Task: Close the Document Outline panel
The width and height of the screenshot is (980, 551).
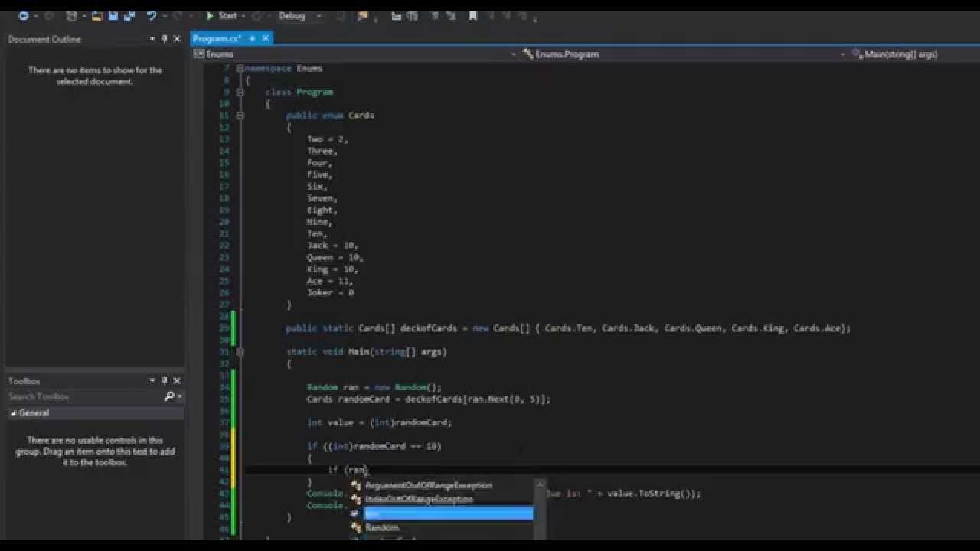Action: (x=177, y=39)
